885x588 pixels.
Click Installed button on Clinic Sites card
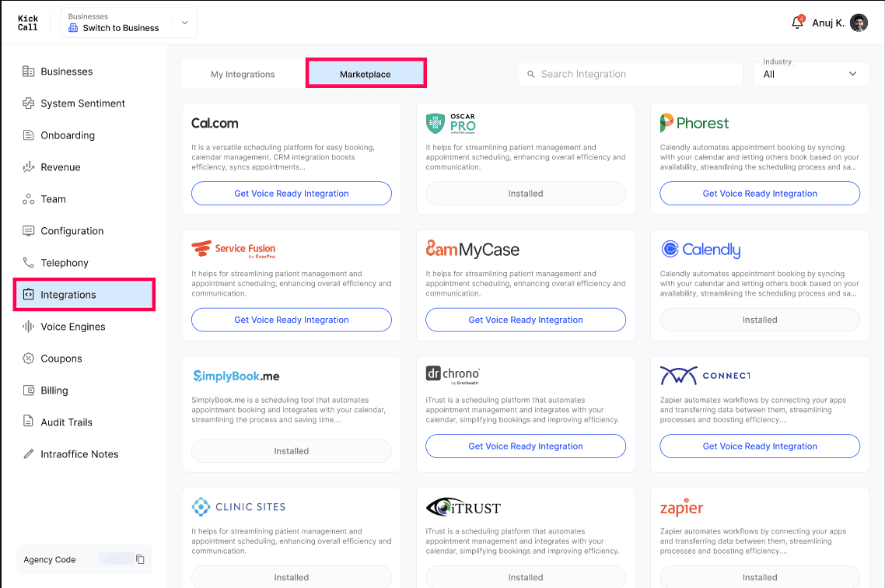click(x=291, y=576)
